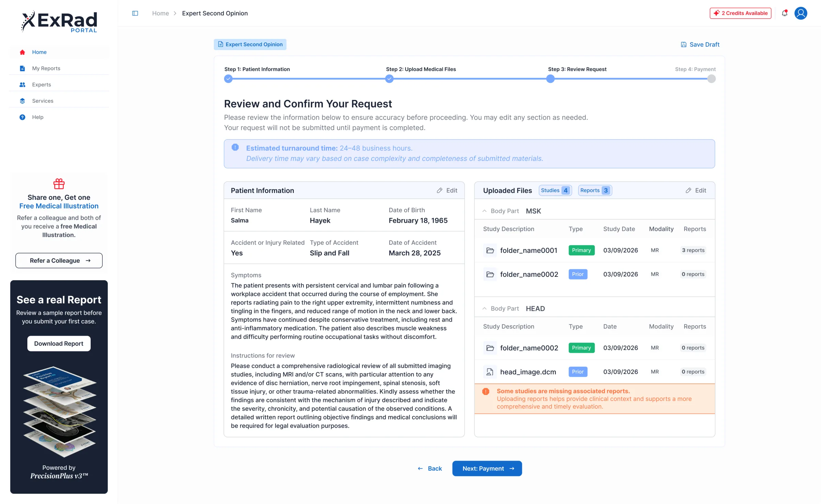Jump to Step 1 Patient Information marker
The image size is (821, 504).
coord(228,79)
